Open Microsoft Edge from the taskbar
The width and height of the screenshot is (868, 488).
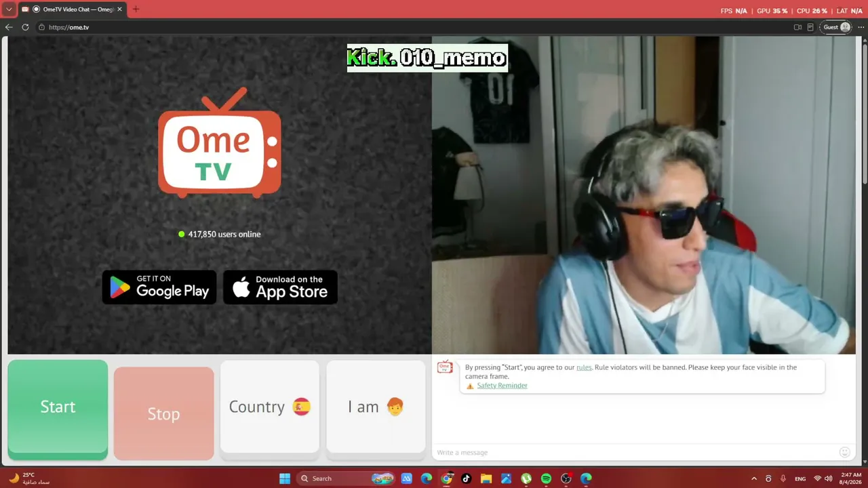tap(426, 479)
